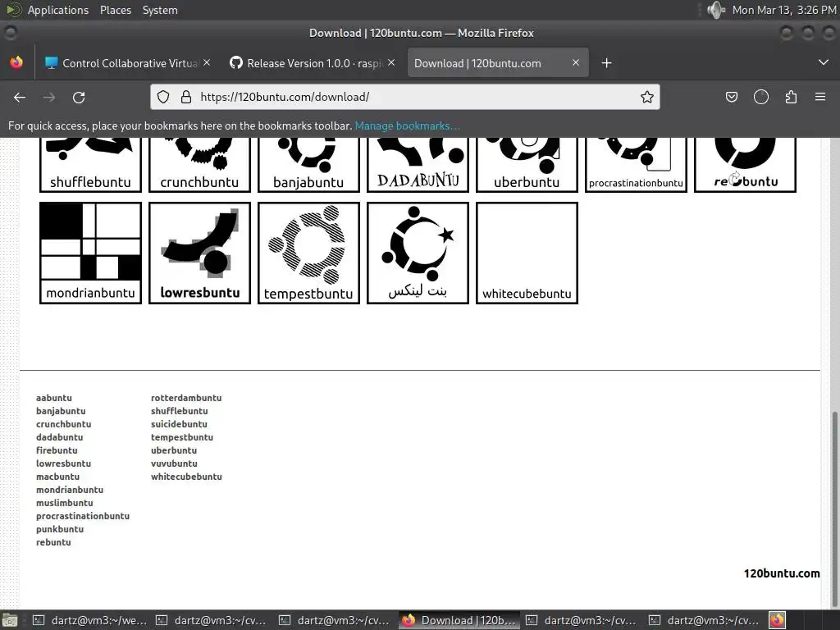The image size is (840, 630).
Task: Switch to Release Version 1.0.0 tab
Action: (313, 63)
